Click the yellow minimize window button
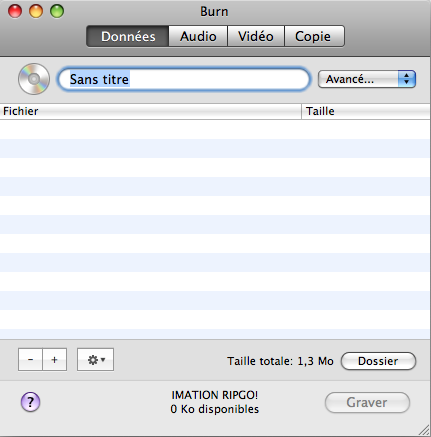The image size is (431, 437). 36,11
